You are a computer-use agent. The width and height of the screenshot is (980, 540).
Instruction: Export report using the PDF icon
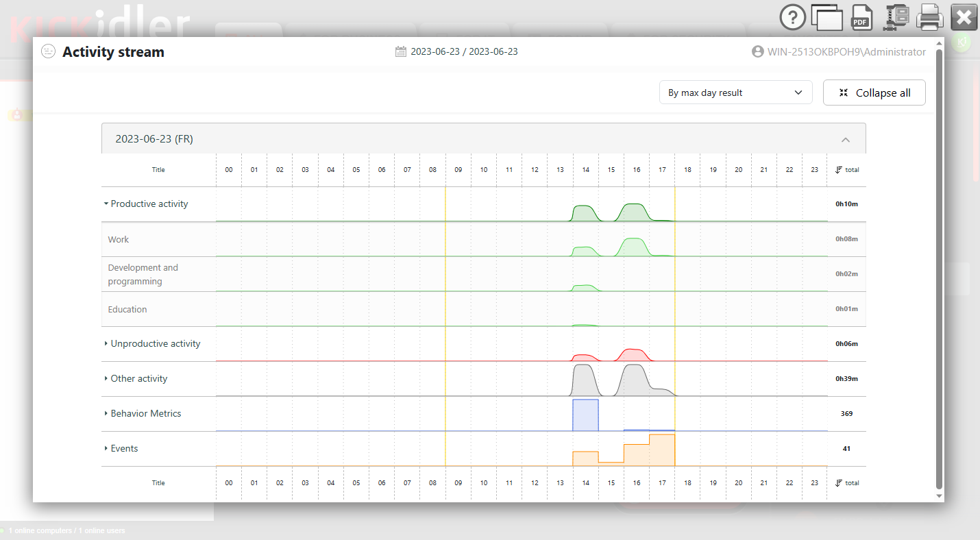[862, 17]
